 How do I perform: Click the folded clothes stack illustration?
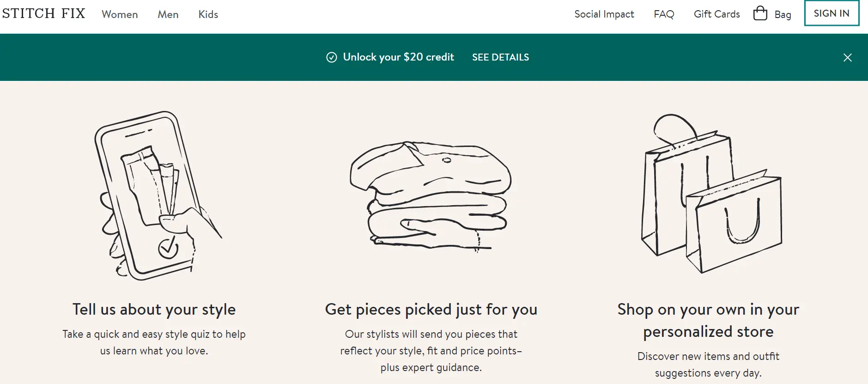[431, 196]
